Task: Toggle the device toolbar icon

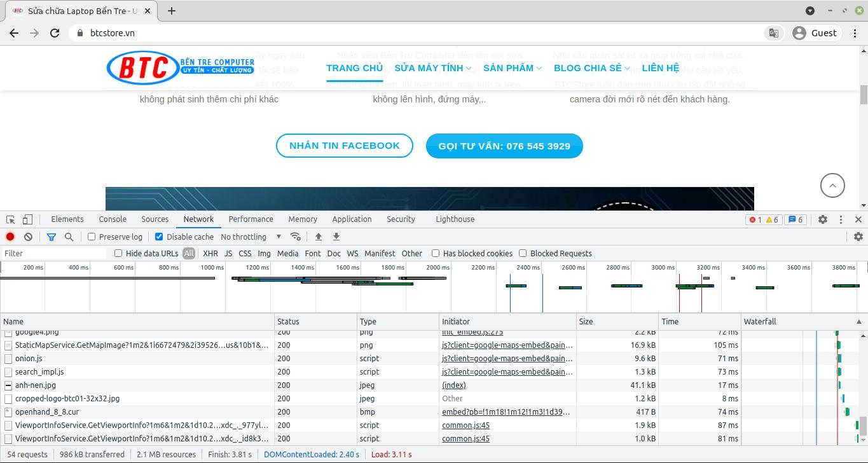Action: click(x=27, y=219)
